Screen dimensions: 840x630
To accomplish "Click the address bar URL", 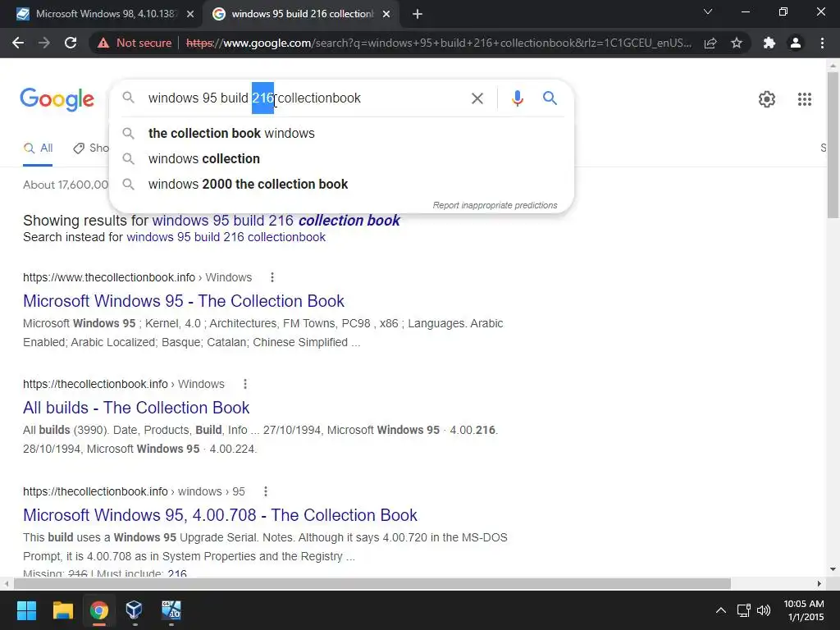I will (438, 43).
